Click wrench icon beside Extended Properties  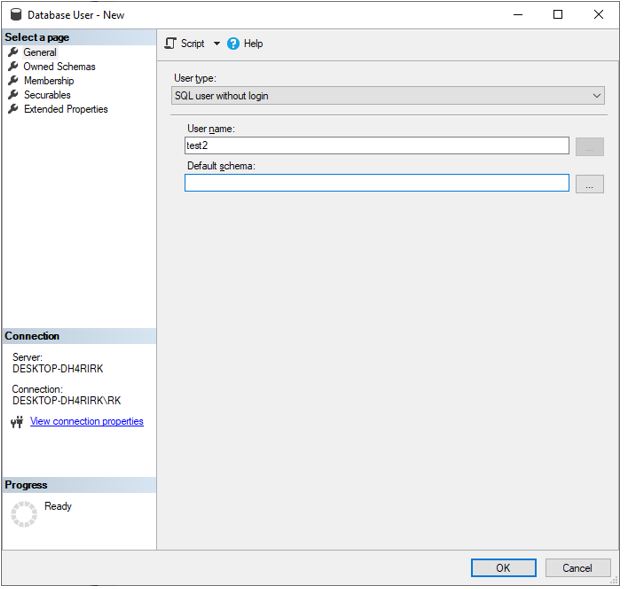[14, 109]
